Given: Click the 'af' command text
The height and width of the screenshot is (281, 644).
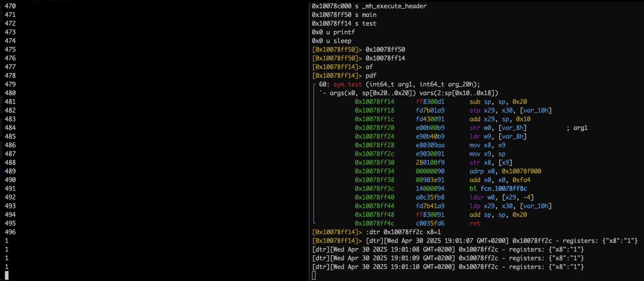Looking at the screenshot, I should [x=369, y=67].
